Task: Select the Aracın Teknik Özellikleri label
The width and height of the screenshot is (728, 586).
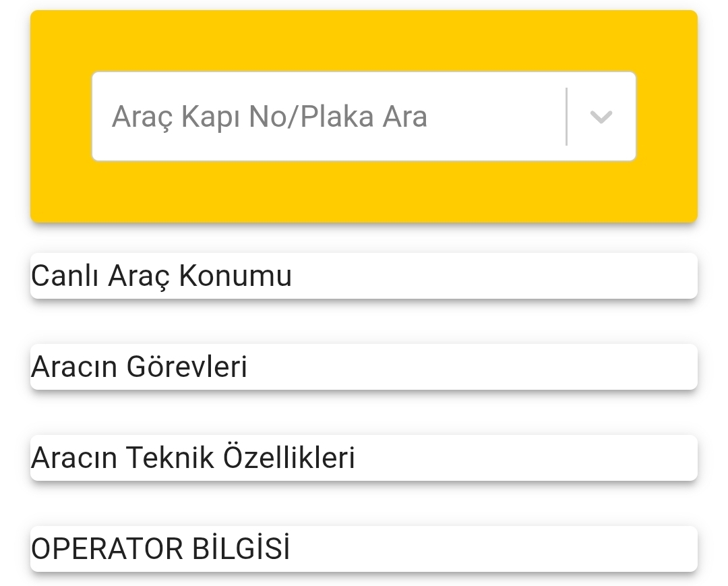Action: pos(193,458)
